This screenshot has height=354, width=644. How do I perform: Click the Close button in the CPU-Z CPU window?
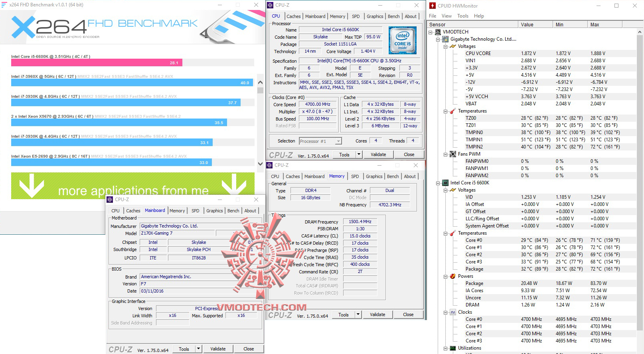pyautogui.click(x=409, y=154)
